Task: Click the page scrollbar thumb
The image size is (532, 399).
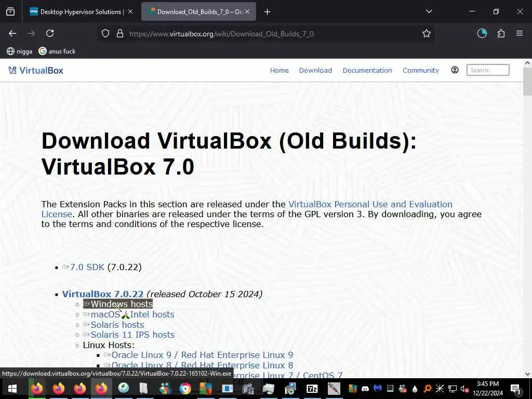Action: click(527, 82)
